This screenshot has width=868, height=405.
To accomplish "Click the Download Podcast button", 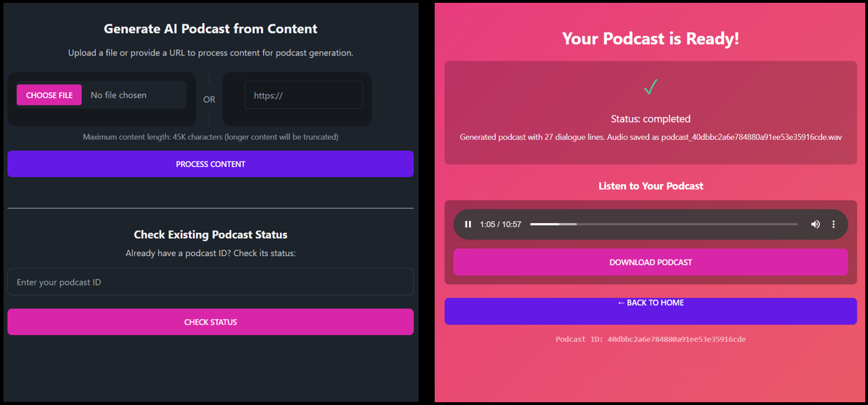I will pos(650,262).
